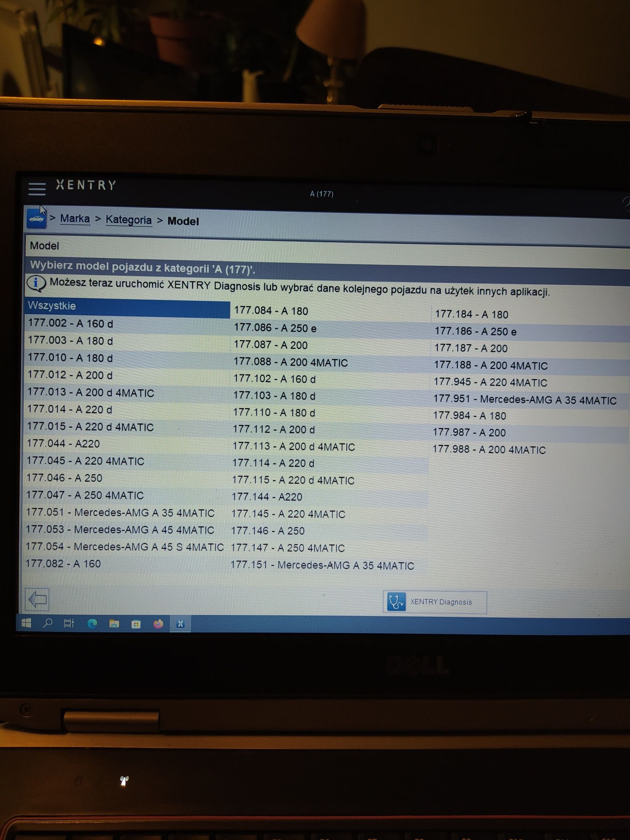The height and width of the screenshot is (840, 630).
Task: Open Windows taskbar search
Action: [47, 623]
